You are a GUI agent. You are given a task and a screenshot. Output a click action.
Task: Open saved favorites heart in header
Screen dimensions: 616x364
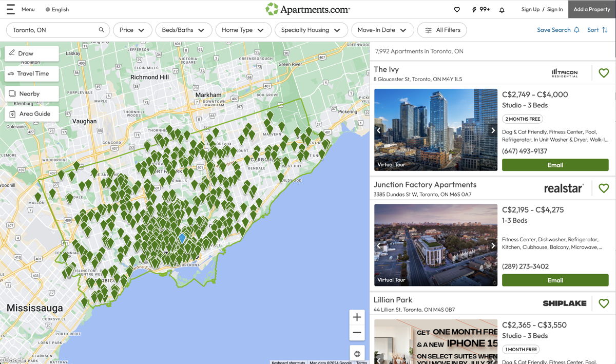(x=457, y=9)
